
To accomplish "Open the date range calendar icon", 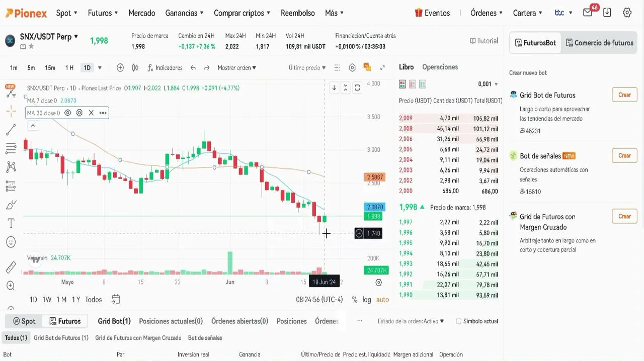I will [116, 299].
